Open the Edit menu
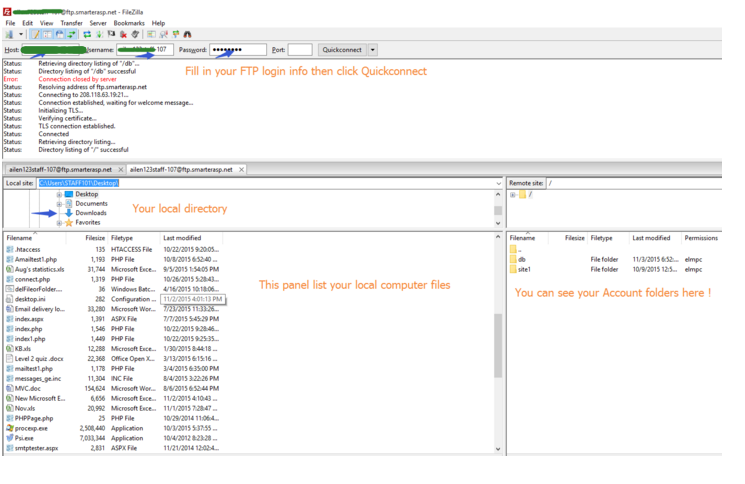This screenshot has width=745, height=484. 28,23
